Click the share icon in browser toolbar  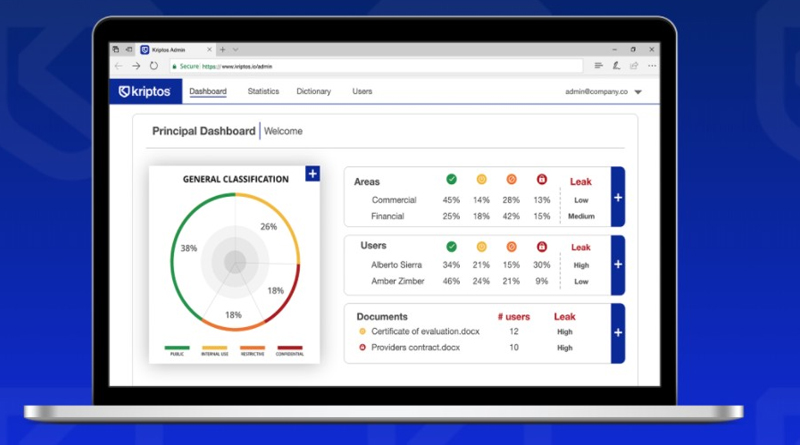[x=634, y=65]
